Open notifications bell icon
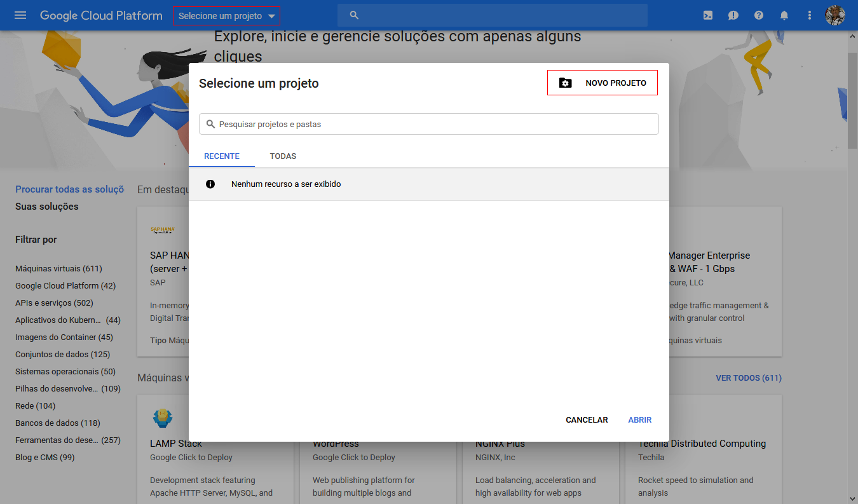The width and height of the screenshot is (858, 504). [x=784, y=15]
